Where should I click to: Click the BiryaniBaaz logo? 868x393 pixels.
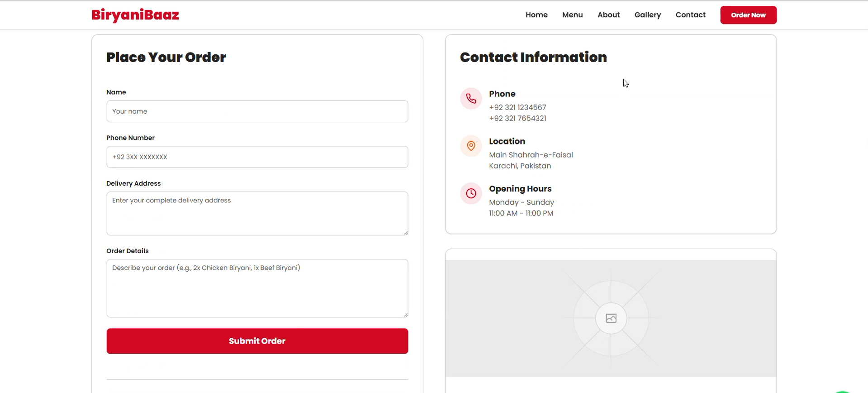(135, 15)
